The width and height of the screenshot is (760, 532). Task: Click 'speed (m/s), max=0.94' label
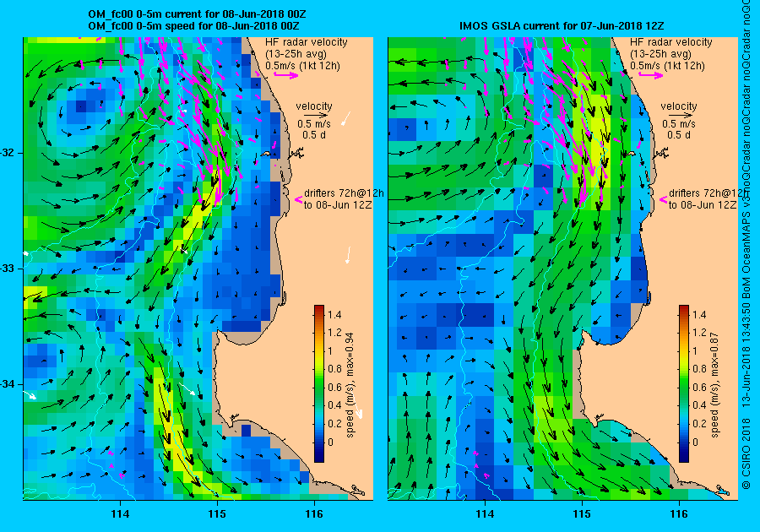click(x=350, y=385)
